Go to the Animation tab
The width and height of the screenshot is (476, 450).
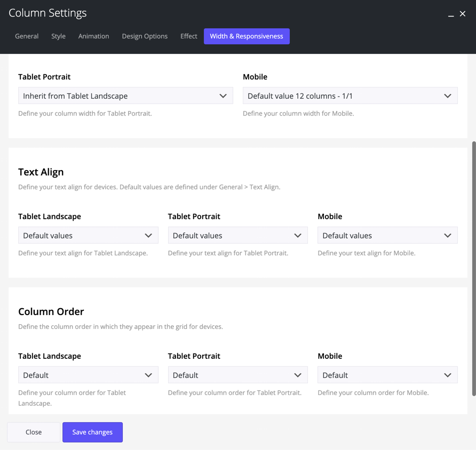click(x=93, y=36)
